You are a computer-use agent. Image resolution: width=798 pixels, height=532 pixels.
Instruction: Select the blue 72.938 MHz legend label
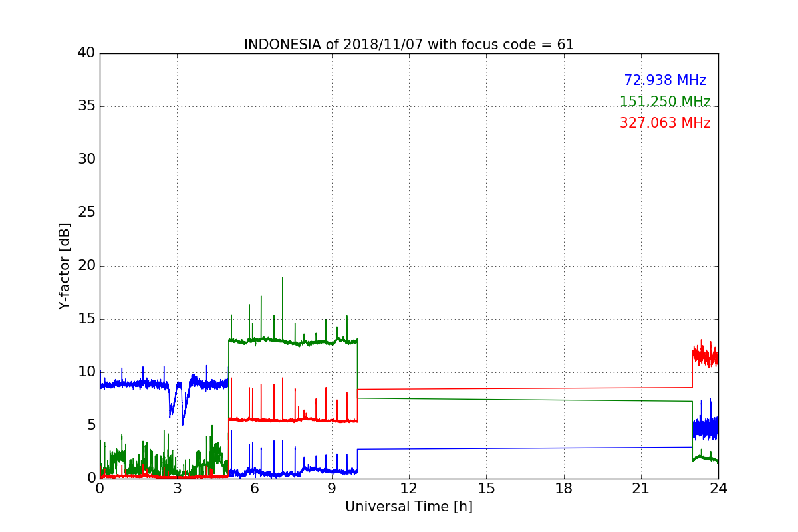click(665, 80)
